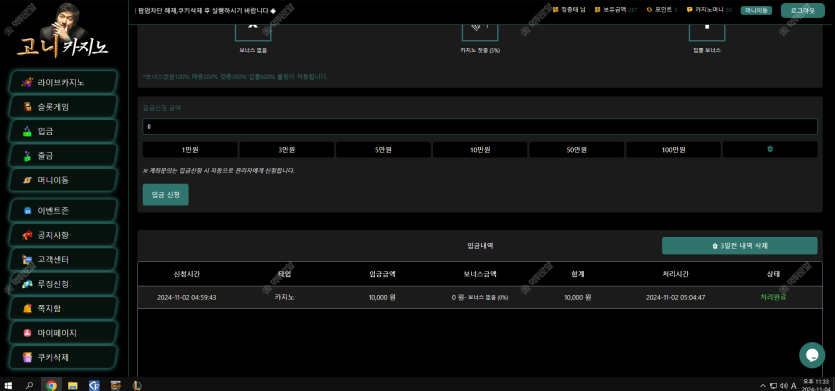
Task: Click the 로그아웃 button
Action: coord(803,10)
